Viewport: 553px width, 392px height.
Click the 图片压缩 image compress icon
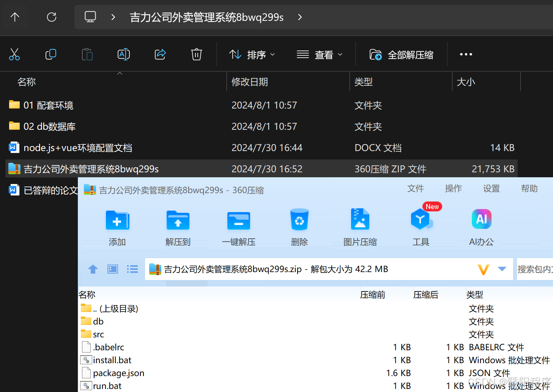click(x=360, y=219)
